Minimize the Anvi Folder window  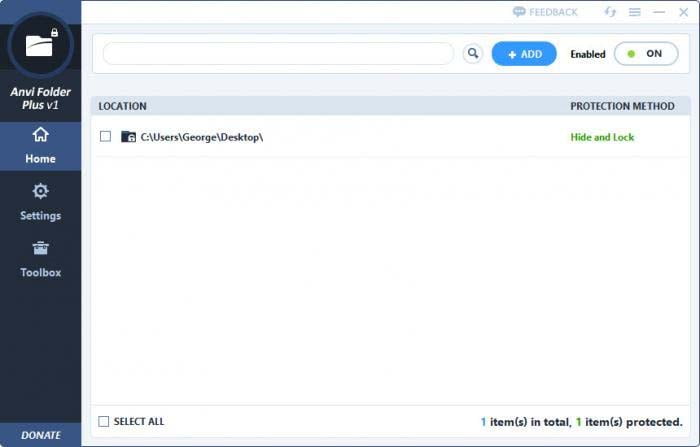(659, 12)
